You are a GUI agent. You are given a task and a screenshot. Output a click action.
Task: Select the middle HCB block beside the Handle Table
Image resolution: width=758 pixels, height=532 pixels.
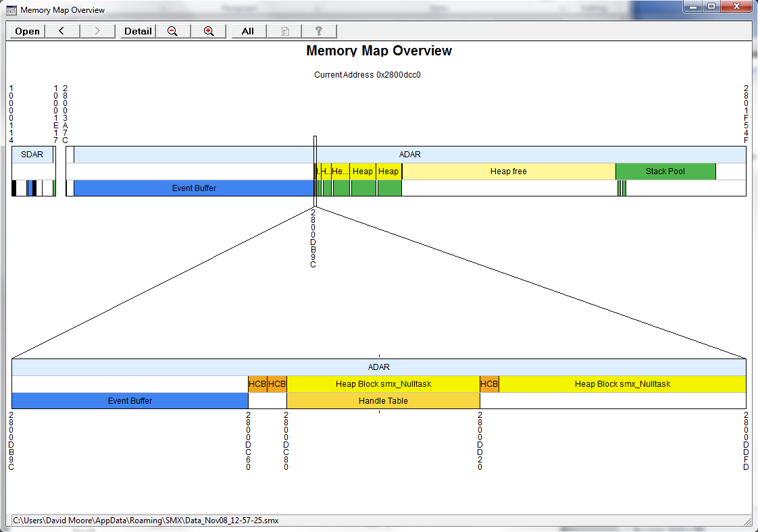coord(277,384)
